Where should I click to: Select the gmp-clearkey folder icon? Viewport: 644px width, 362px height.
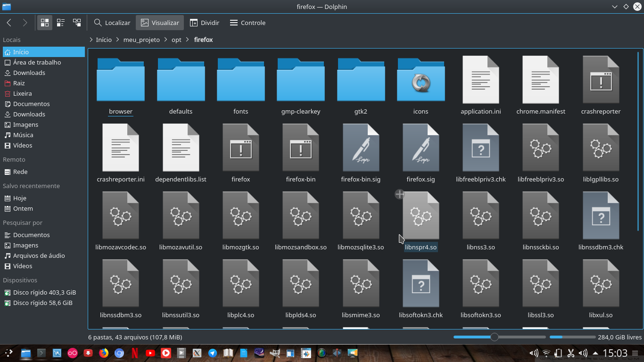[301, 79]
